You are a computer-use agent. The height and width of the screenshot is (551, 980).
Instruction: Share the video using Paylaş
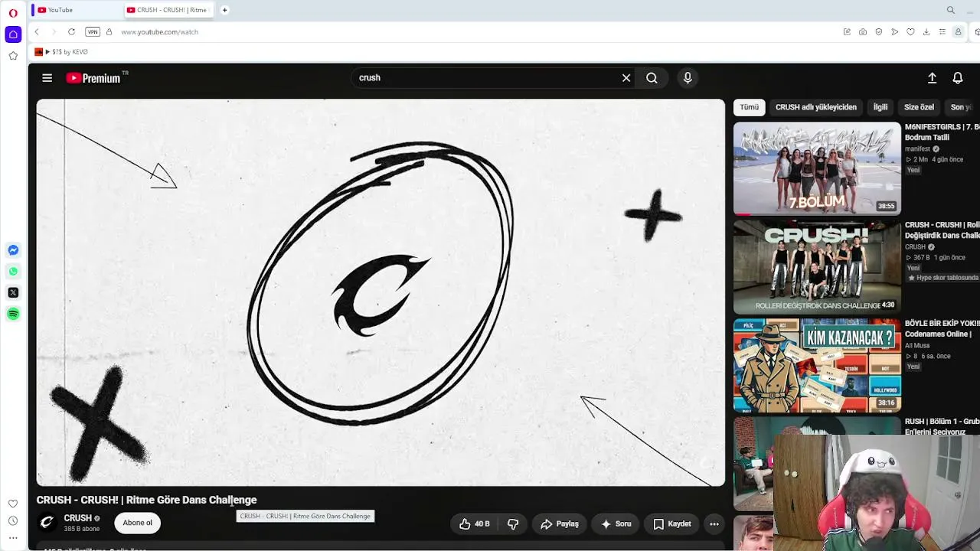(x=560, y=524)
